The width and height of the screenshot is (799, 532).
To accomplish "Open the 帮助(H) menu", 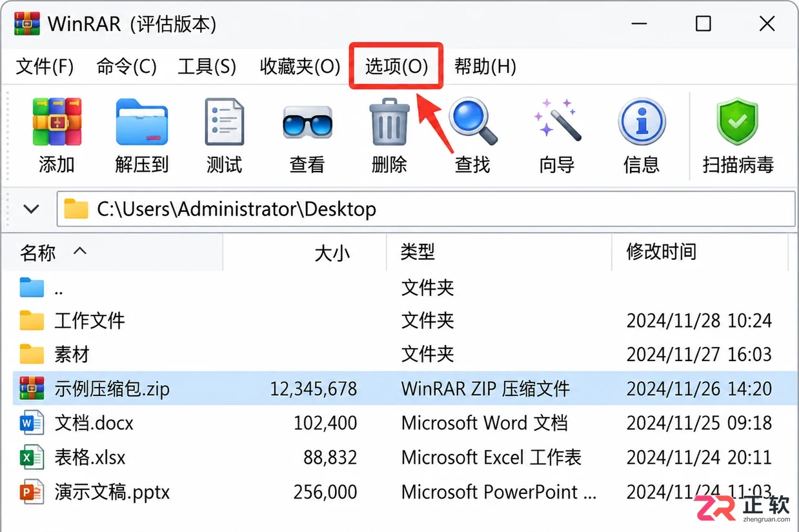I will [485, 66].
